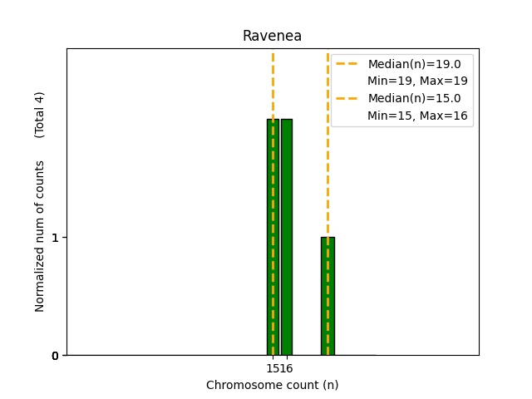Click empty plot area left of bars
Viewport: 532px width, 399px height.
tap(158, 208)
